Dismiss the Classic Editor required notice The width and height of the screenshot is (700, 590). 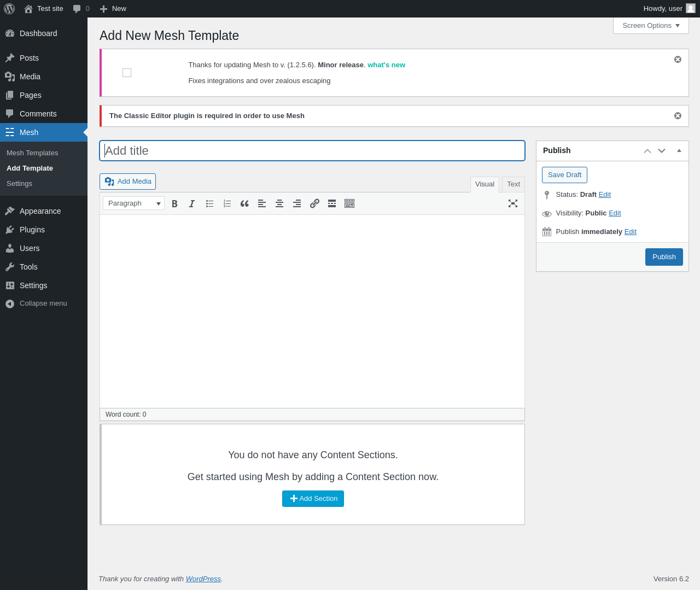678,116
